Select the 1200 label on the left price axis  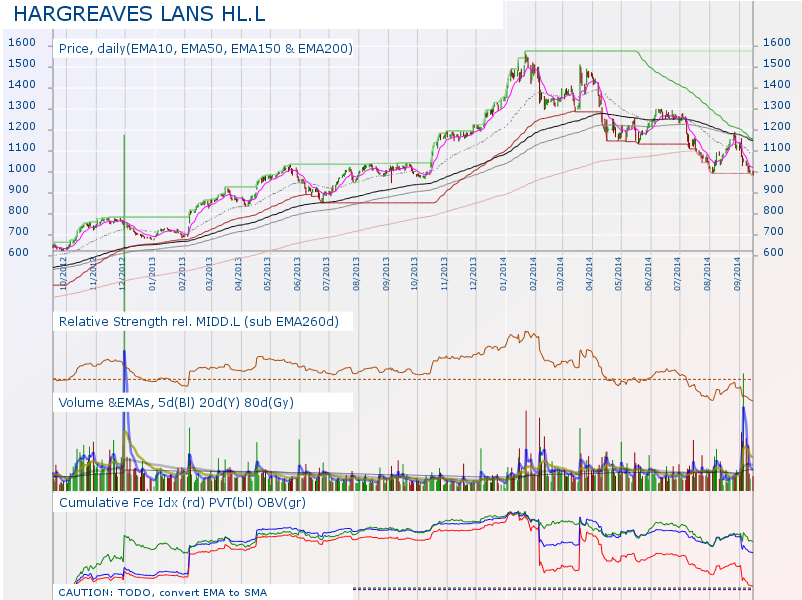(22, 127)
